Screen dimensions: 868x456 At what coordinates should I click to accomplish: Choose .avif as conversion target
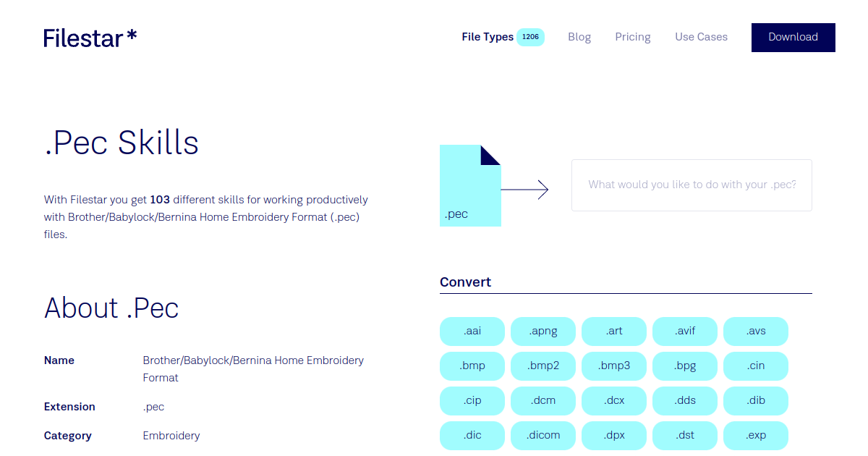tap(684, 331)
